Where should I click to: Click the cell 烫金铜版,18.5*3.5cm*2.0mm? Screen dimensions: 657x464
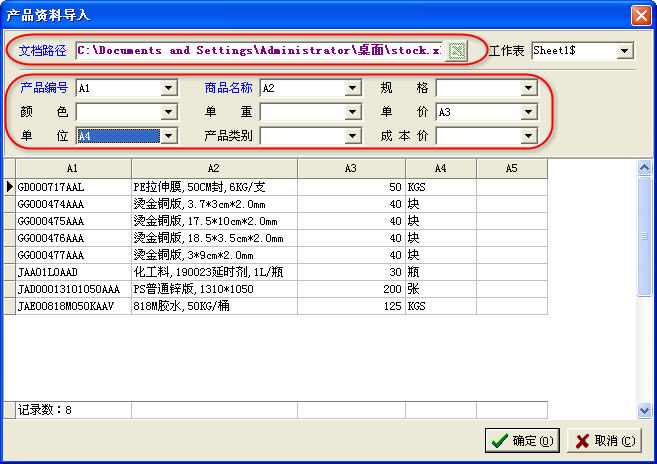[x=215, y=238]
